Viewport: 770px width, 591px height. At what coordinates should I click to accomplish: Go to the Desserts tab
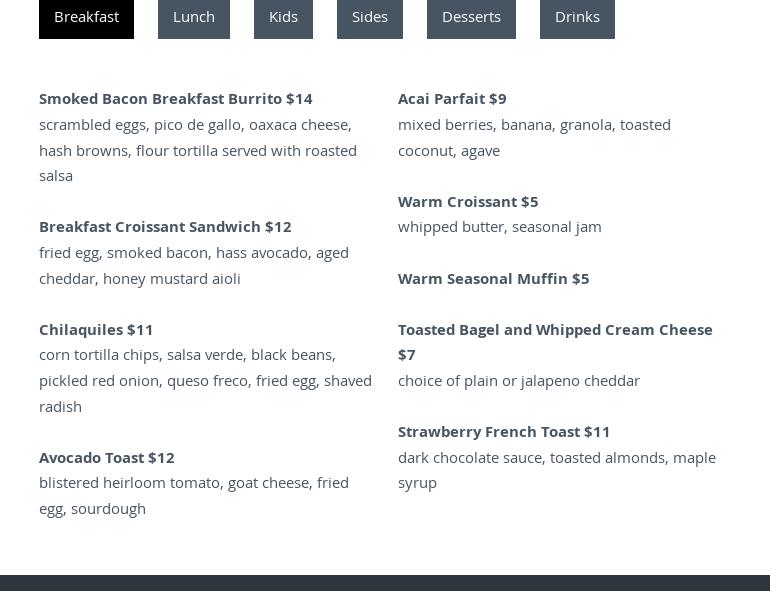click(x=471, y=17)
